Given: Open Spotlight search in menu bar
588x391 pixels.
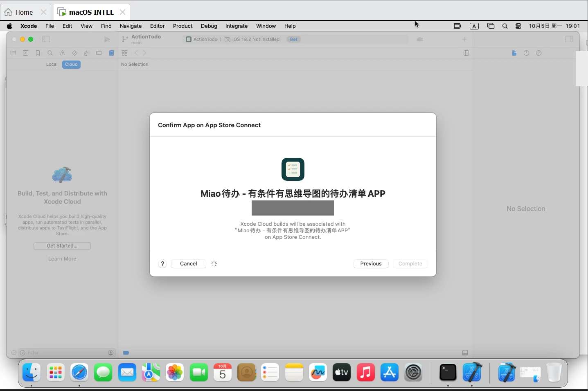Looking at the screenshot, I should [505, 26].
